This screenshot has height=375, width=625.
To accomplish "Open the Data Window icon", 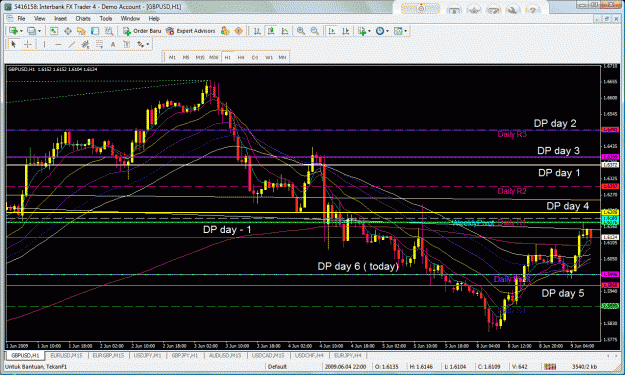I will [x=68, y=31].
